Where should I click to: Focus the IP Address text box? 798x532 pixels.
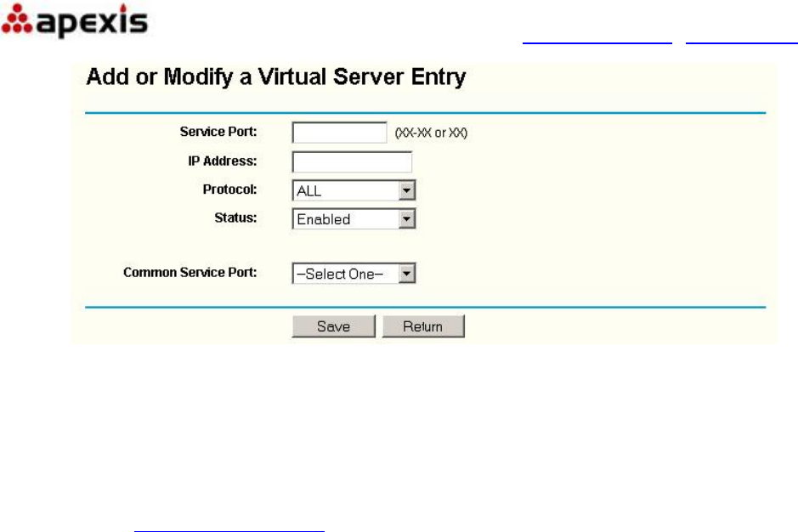coord(352,161)
